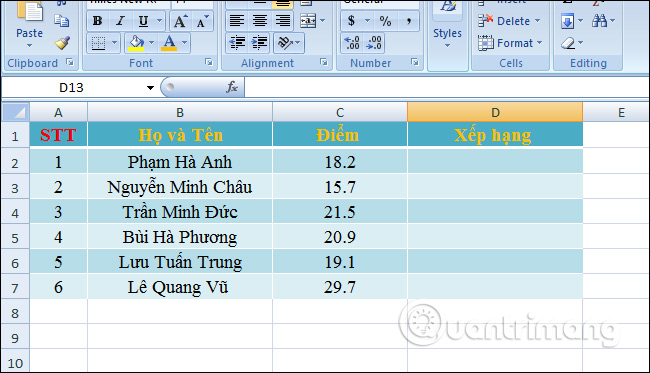Select row 1 header
Image resolution: width=650 pixels, height=373 pixels.
[x=15, y=136]
